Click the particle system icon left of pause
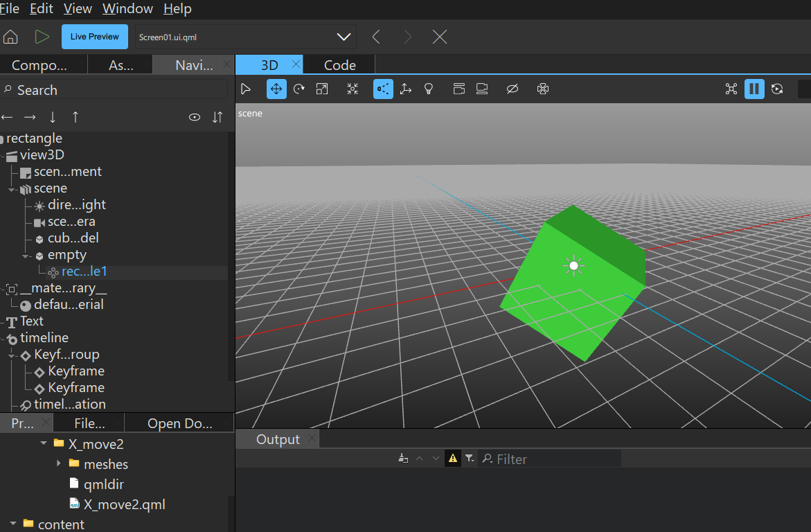The image size is (811, 532). (x=731, y=89)
